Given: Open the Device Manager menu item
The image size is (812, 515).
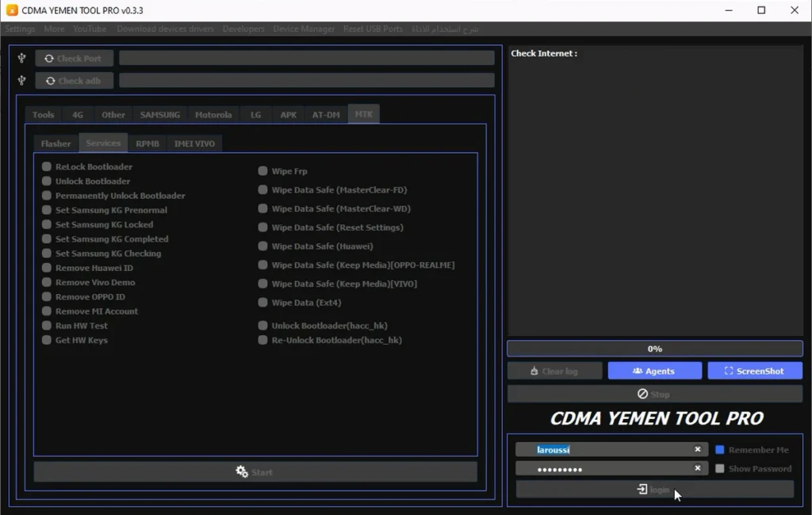Looking at the screenshot, I should click(x=304, y=29).
